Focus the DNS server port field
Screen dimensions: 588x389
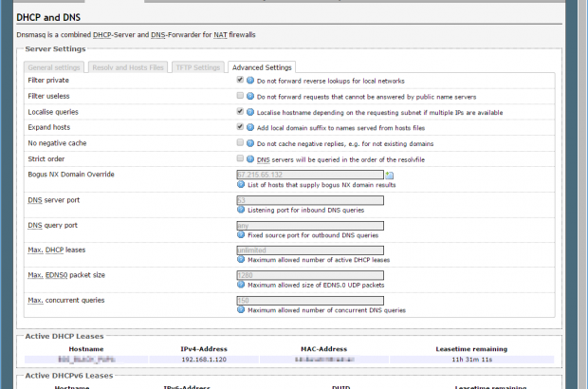click(309, 200)
